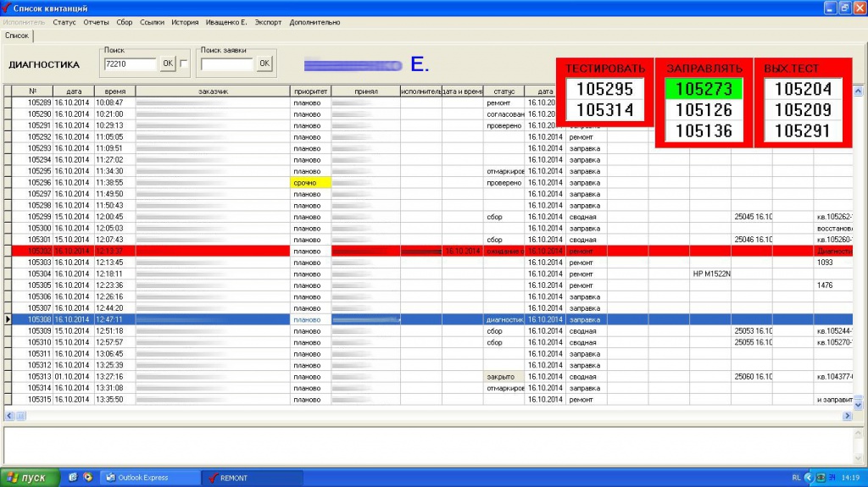The height and width of the screenshot is (487, 868).
Task: Open the Экспорт menu
Action: (x=268, y=22)
